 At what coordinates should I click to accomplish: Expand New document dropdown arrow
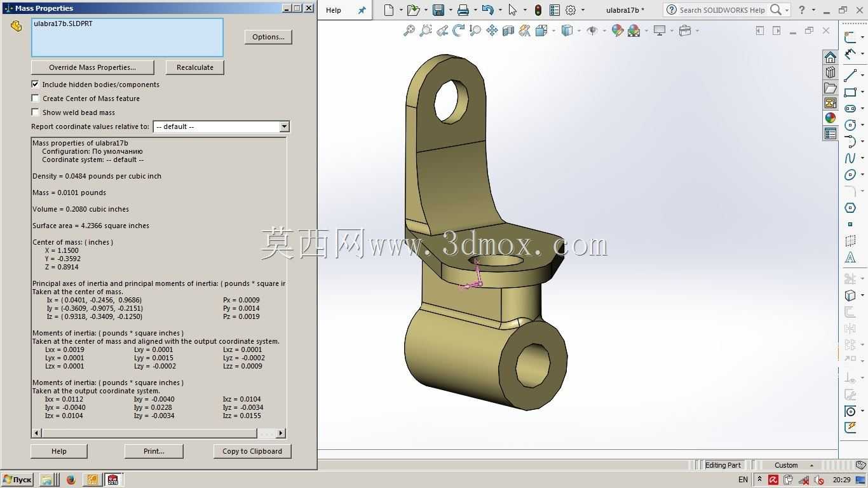400,10
